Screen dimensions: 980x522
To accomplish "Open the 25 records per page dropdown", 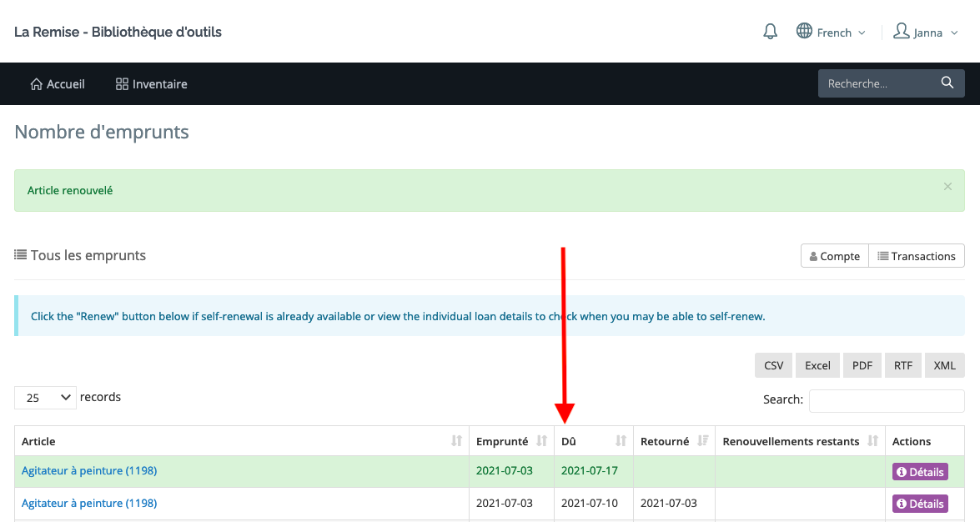I will tap(45, 398).
